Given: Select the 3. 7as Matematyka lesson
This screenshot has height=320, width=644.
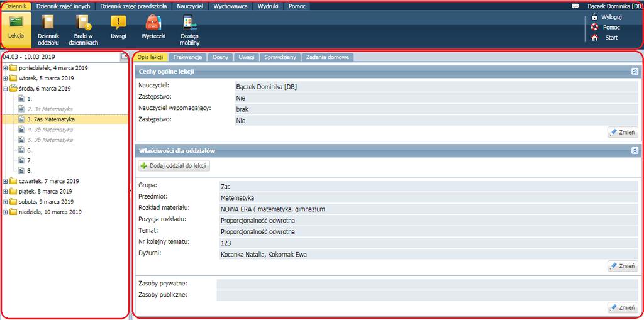Looking at the screenshot, I should (x=51, y=119).
